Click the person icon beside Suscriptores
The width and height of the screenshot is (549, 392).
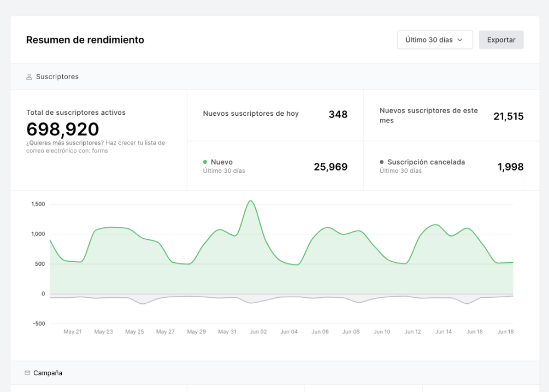pyautogui.click(x=29, y=77)
